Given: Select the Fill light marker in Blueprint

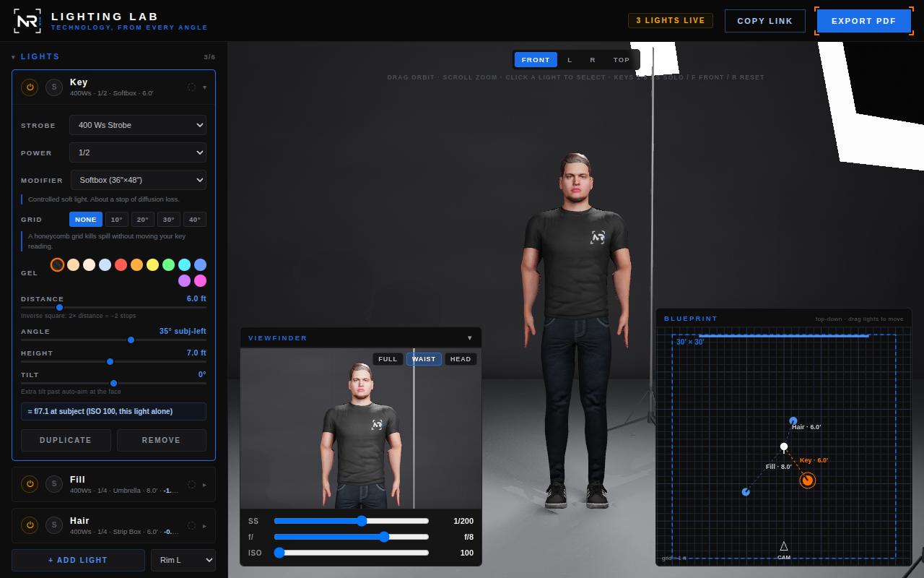Looking at the screenshot, I should pyautogui.click(x=746, y=492).
